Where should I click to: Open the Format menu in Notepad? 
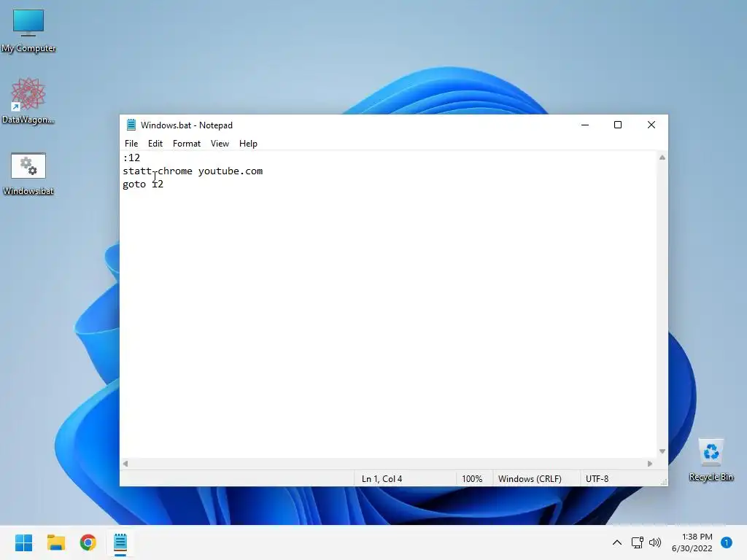coord(186,144)
